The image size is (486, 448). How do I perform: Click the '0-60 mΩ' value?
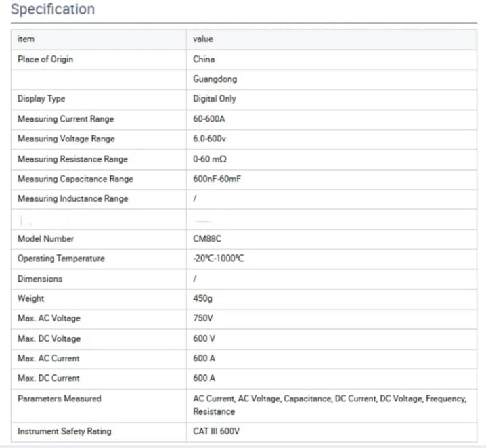coord(210,159)
